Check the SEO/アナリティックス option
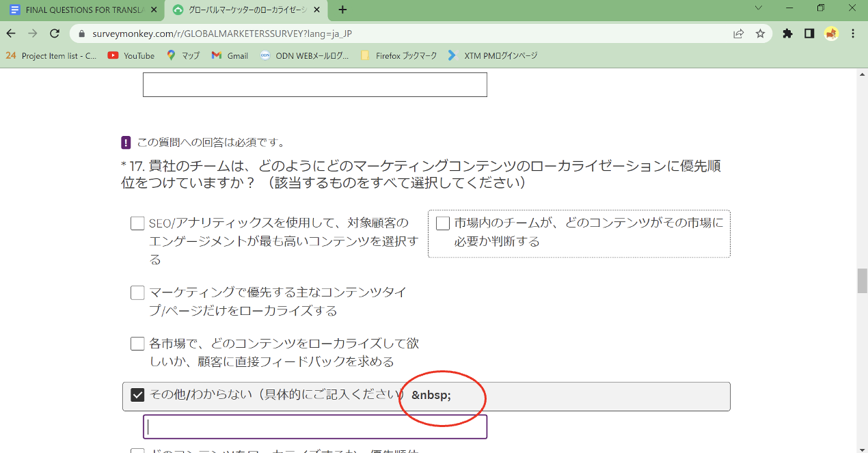The width and height of the screenshot is (868, 453). 137,223
